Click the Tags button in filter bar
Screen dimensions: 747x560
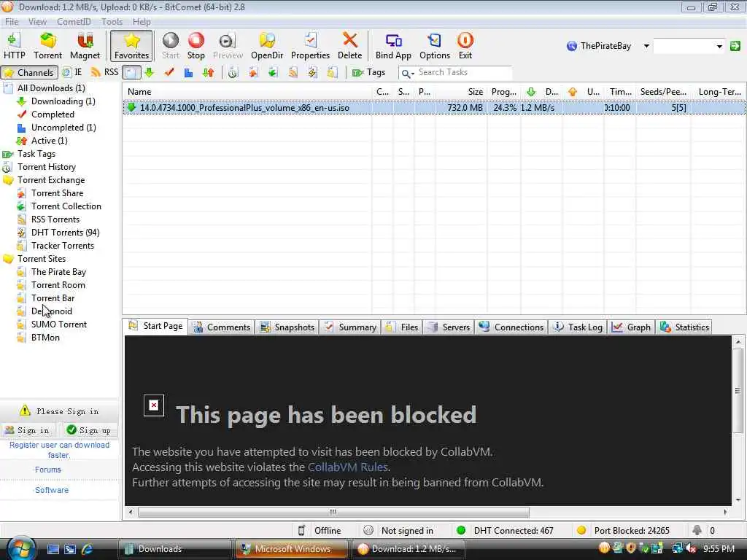(x=368, y=72)
